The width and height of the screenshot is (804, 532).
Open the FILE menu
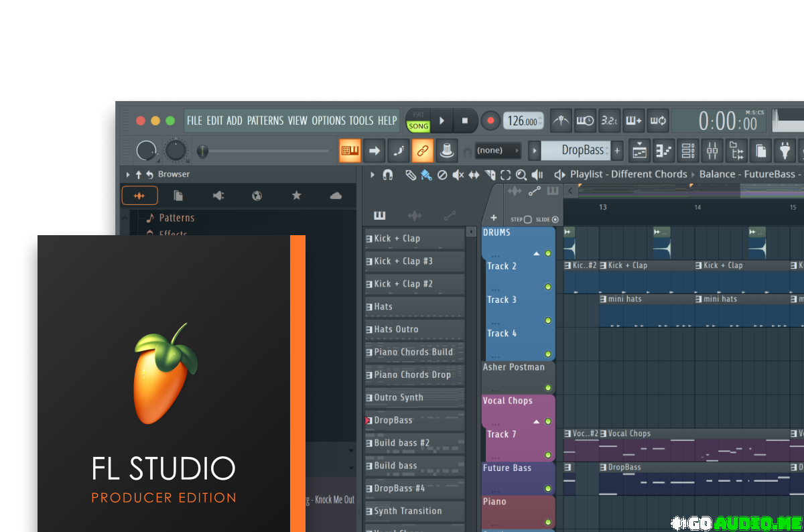pos(194,121)
